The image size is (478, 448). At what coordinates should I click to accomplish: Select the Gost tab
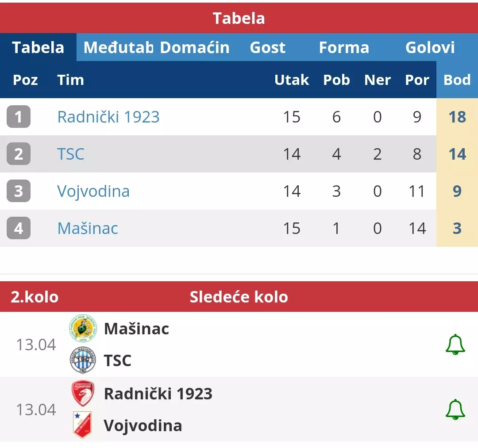(267, 47)
